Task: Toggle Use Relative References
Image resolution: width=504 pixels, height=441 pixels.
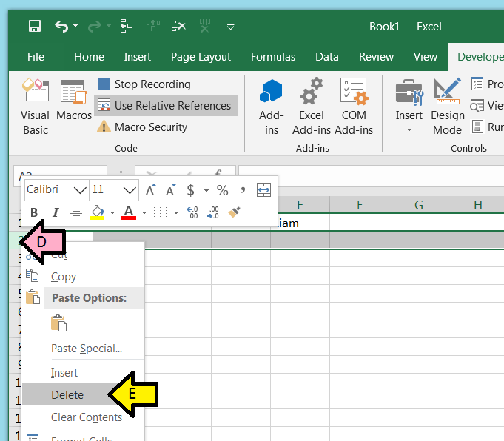Action: pos(166,106)
